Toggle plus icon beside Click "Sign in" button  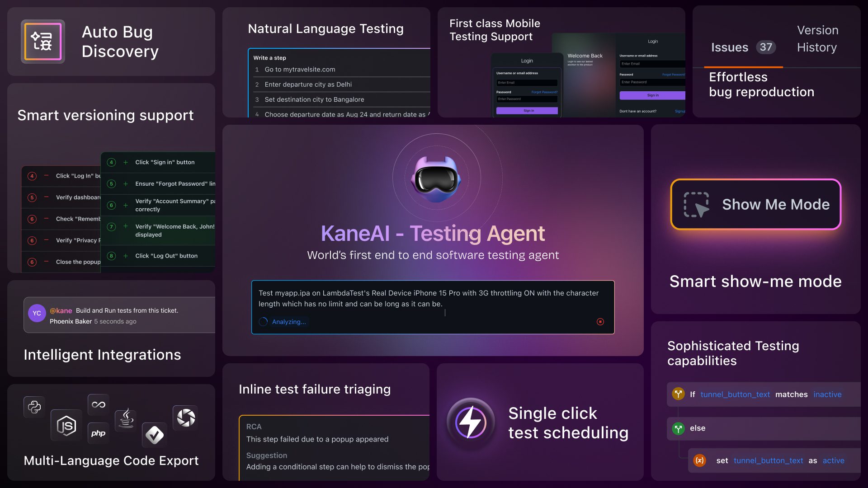tap(126, 162)
